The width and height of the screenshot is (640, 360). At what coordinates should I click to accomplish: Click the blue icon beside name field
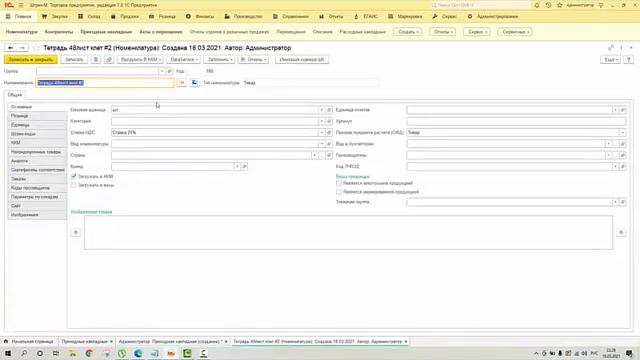pos(195,83)
